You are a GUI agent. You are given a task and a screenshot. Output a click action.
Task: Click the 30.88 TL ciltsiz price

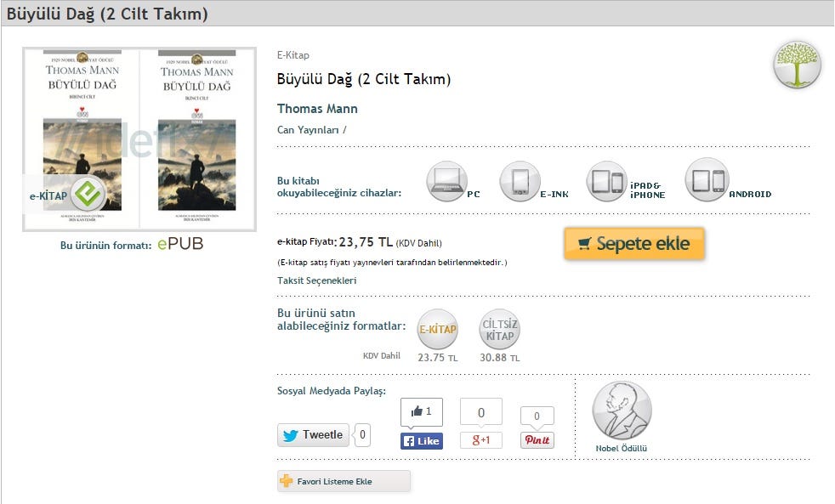[x=499, y=358]
